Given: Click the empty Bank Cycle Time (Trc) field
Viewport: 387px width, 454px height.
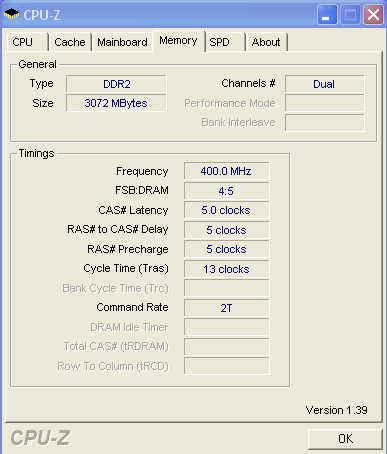Looking at the screenshot, I should pyautogui.click(x=226, y=288).
